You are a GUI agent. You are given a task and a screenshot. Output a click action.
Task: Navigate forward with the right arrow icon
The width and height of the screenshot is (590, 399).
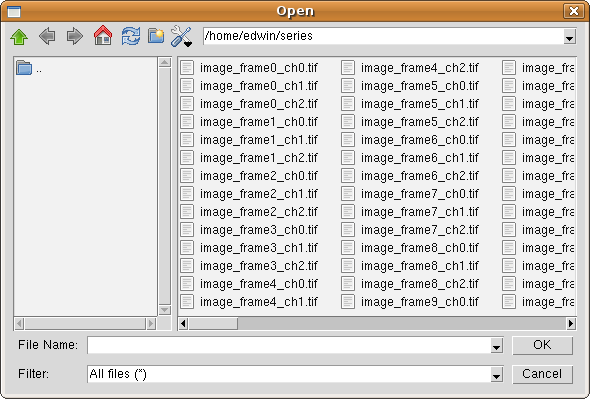(75, 37)
